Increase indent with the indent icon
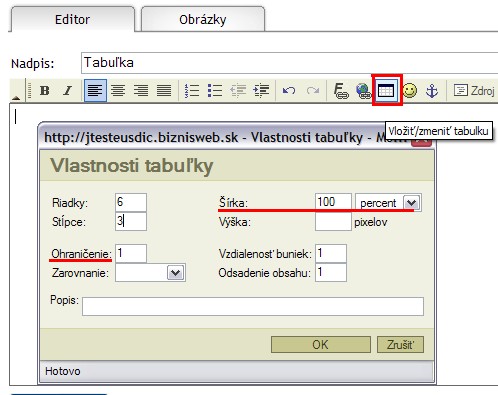This screenshot has width=498, height=395. click(x=261, y=91)
